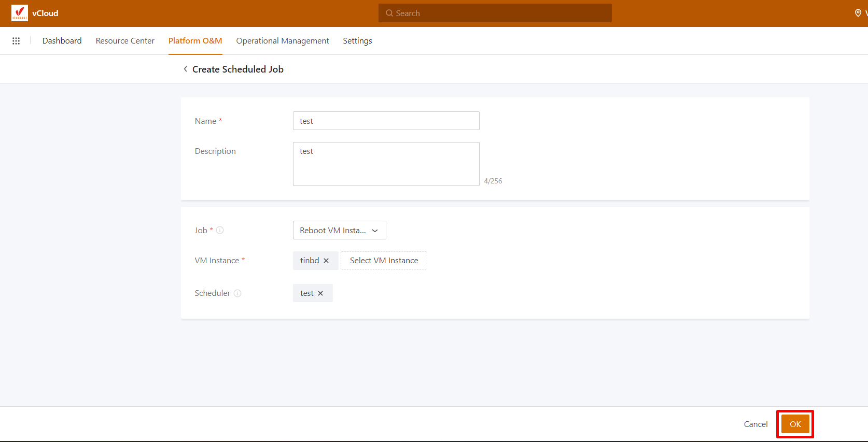868x442 pixels.
Task: Focus the Description text area
Action: point(386,164)
